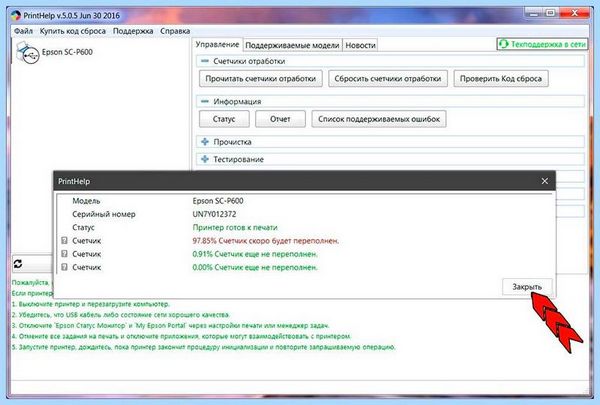Close the PrintHelp dialog with X
Image resolution: width=600 pixels, height=405 pixels.
tap(545, 181)
